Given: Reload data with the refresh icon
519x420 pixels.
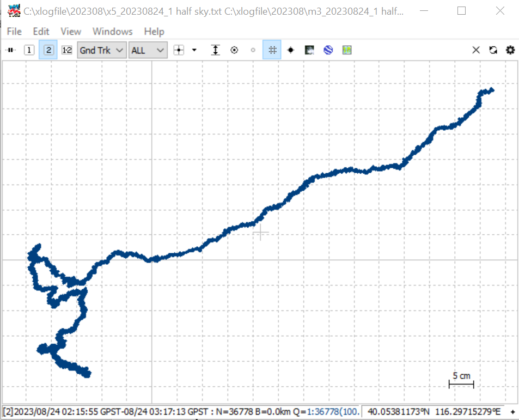Looking at the screenshot, I should tap(493, 50).
